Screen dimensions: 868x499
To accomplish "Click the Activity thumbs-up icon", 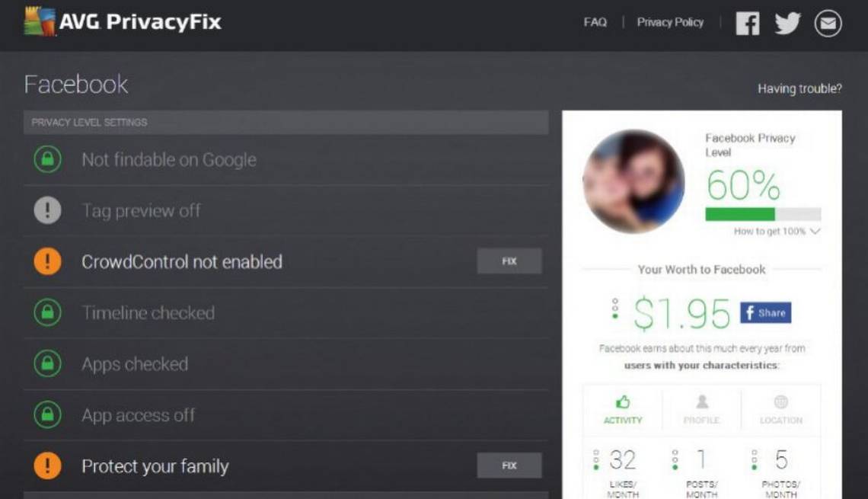I will tap(623, 401).
